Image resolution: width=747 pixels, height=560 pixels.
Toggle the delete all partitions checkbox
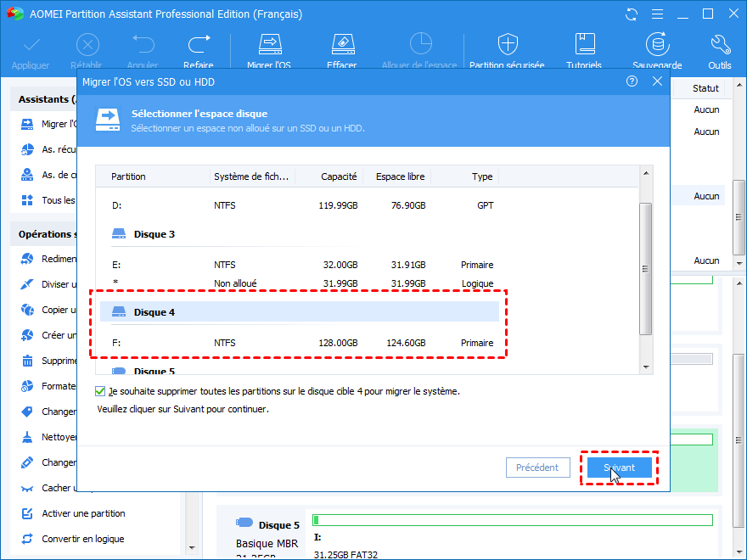tap(100, 391)
